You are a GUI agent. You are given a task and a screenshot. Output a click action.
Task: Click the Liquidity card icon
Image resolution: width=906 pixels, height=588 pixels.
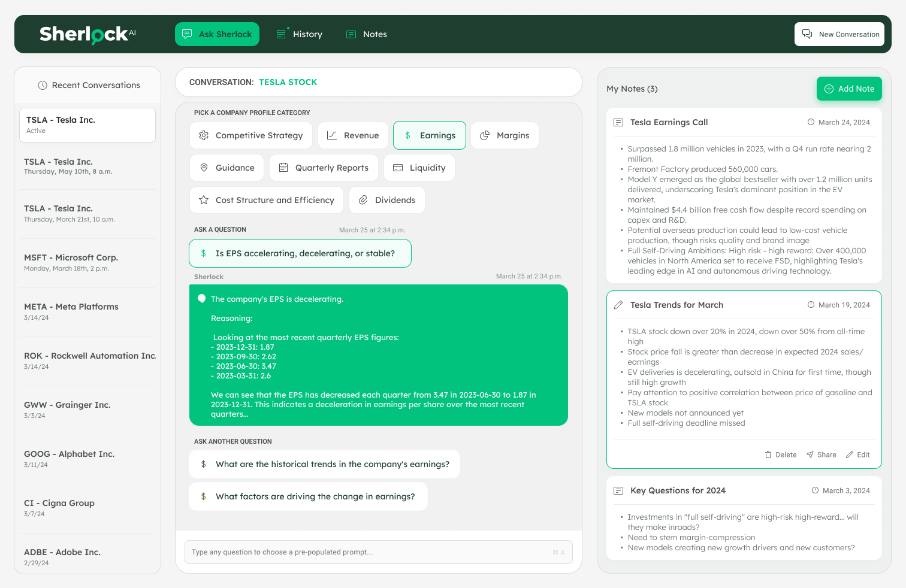click(398, 168)
